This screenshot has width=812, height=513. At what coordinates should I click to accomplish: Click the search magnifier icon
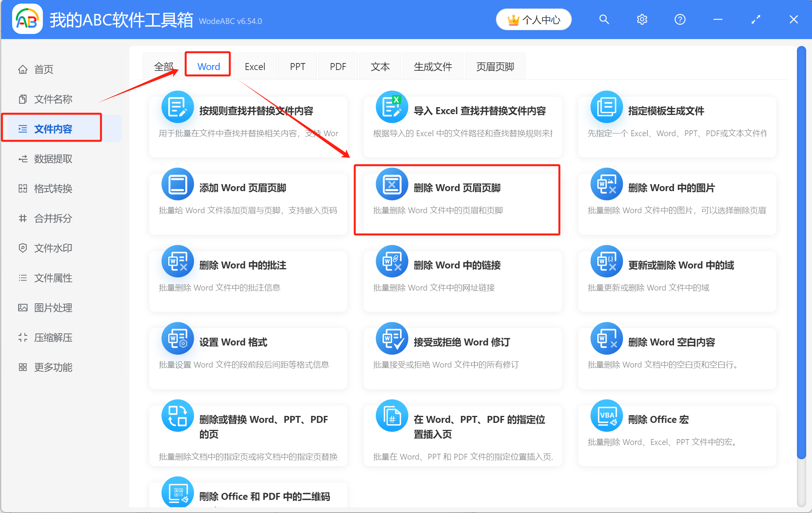point(604,19)
